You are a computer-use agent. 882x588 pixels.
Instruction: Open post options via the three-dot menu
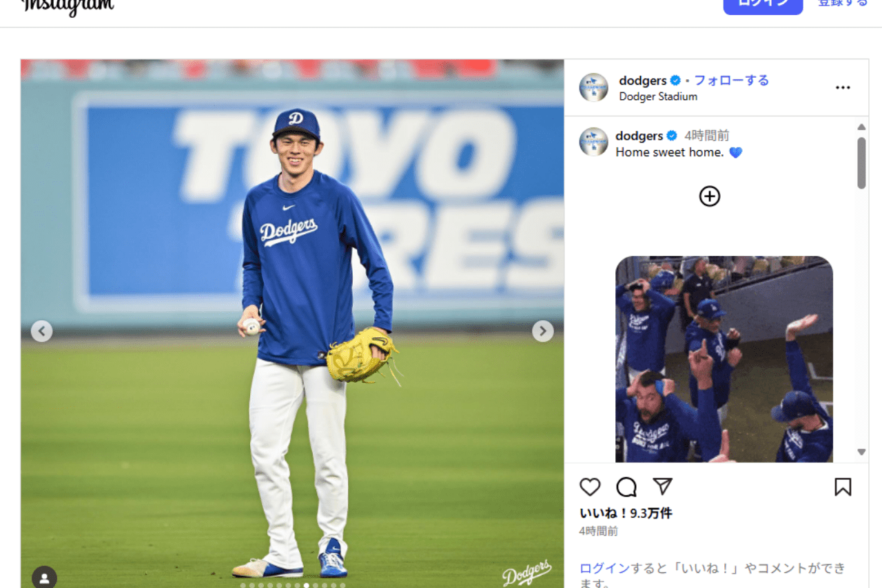click(x=843, y=87)
